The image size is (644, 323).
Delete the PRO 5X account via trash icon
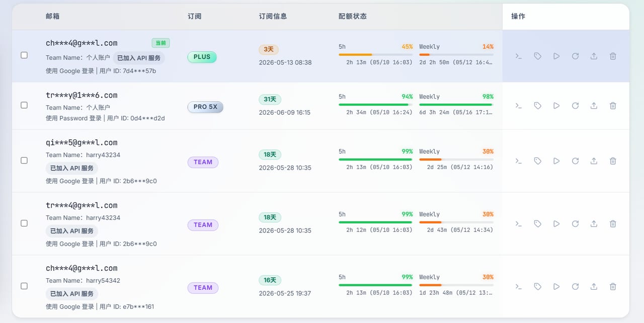coord(613,106)
